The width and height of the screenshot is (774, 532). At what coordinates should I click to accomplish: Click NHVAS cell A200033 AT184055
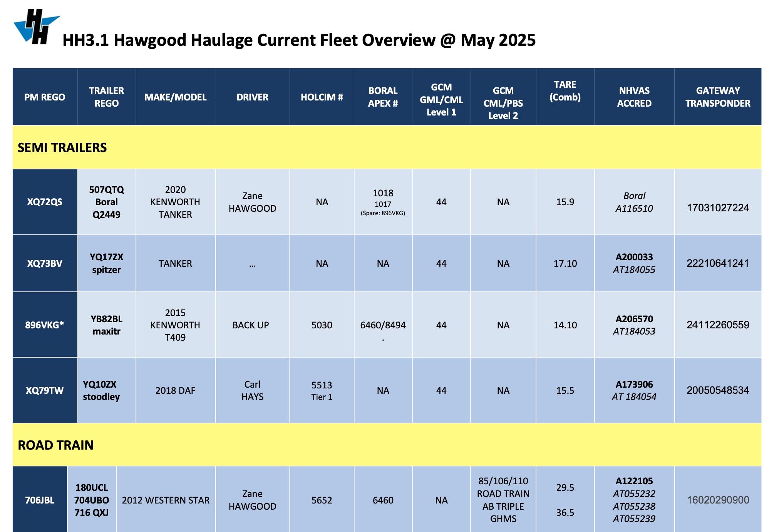pyautogui.click(x=634, y=263)
